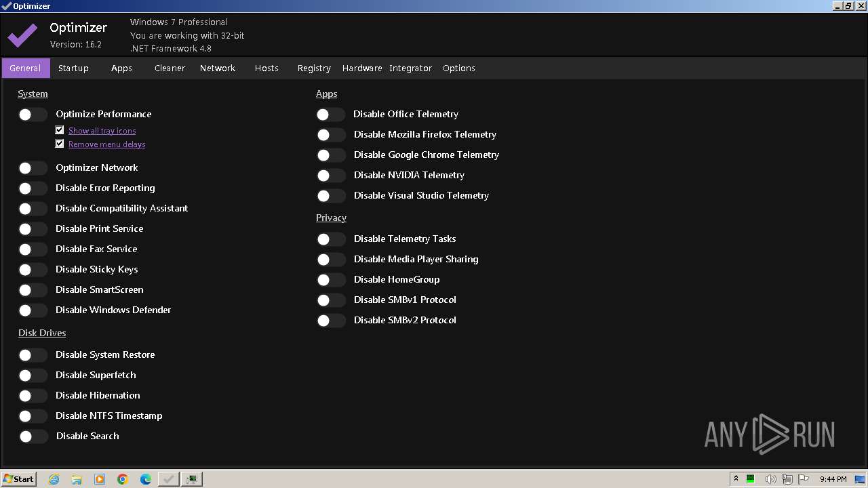
Task: Toggle Disable Sticky Keys switch
Action: click(33, 270)
